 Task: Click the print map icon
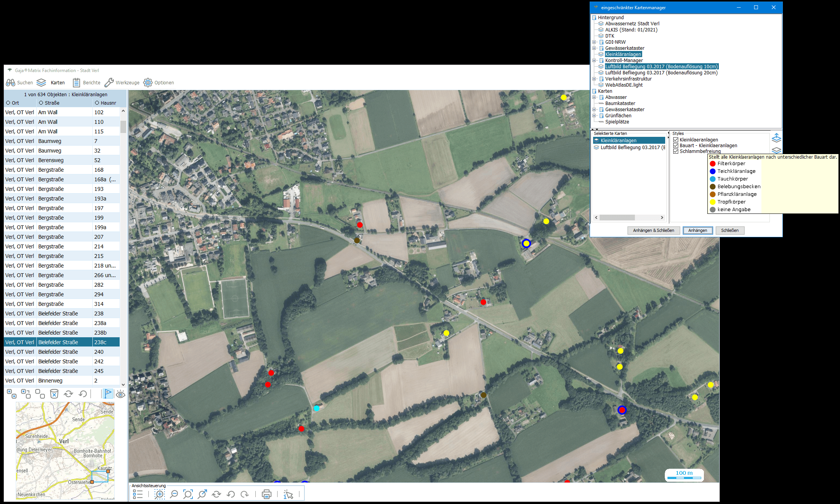(266, 494)
